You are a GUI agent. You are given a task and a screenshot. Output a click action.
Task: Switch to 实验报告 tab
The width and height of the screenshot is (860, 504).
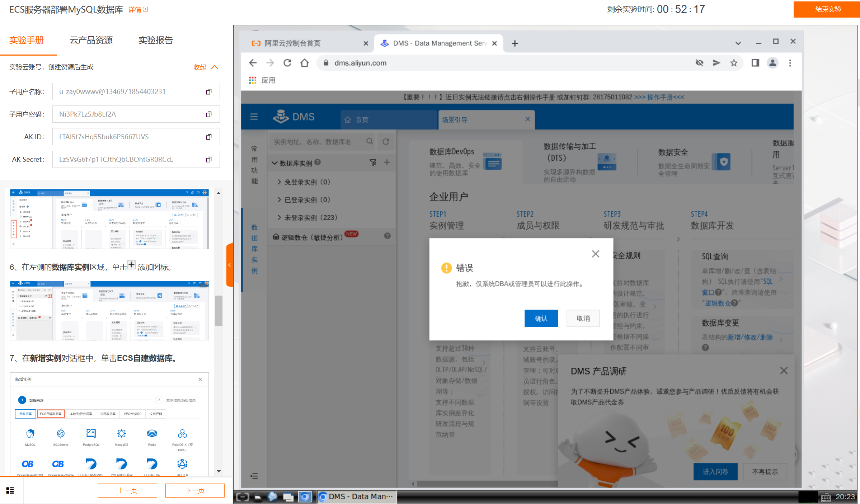(x=156, y=40)
